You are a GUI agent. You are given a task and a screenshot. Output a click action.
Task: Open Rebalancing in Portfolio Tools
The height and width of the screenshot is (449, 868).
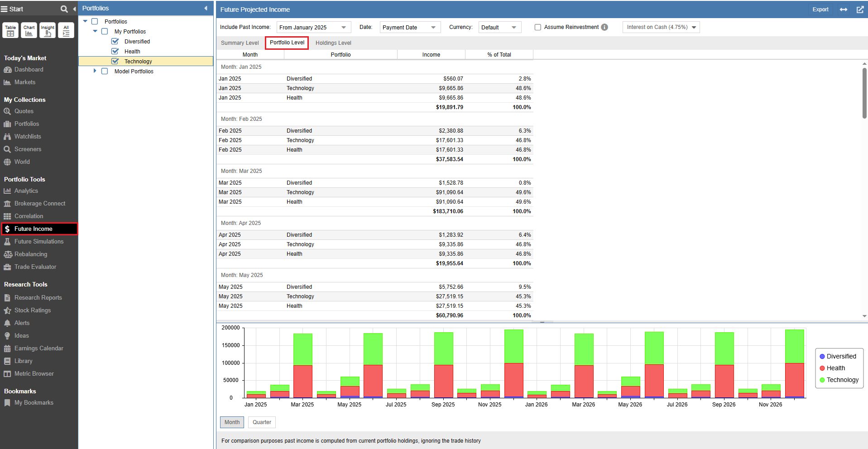pyautogui.click(x=30, y=254)
